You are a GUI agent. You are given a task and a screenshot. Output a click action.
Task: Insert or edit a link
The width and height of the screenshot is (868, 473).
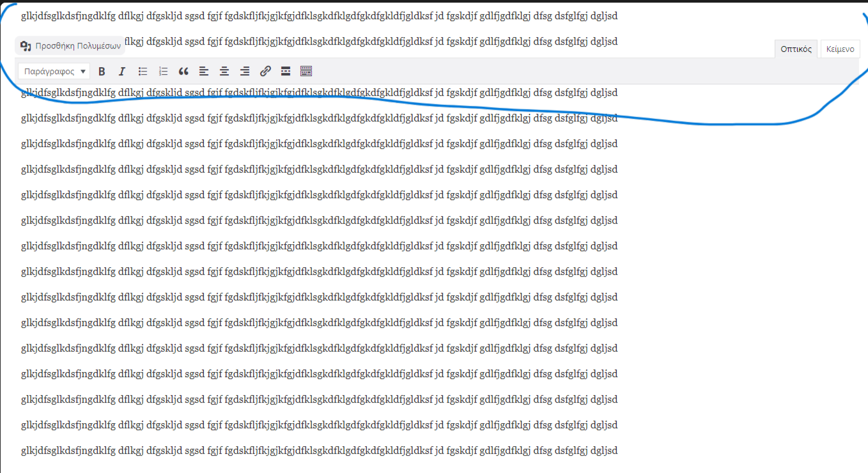265,72
